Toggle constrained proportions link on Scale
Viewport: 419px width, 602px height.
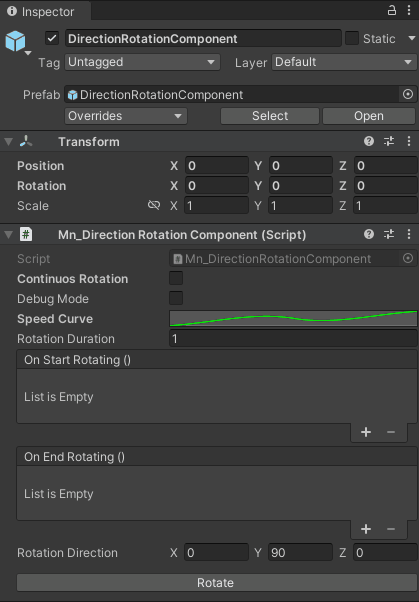pyautogui.click(x=154, y=205)
